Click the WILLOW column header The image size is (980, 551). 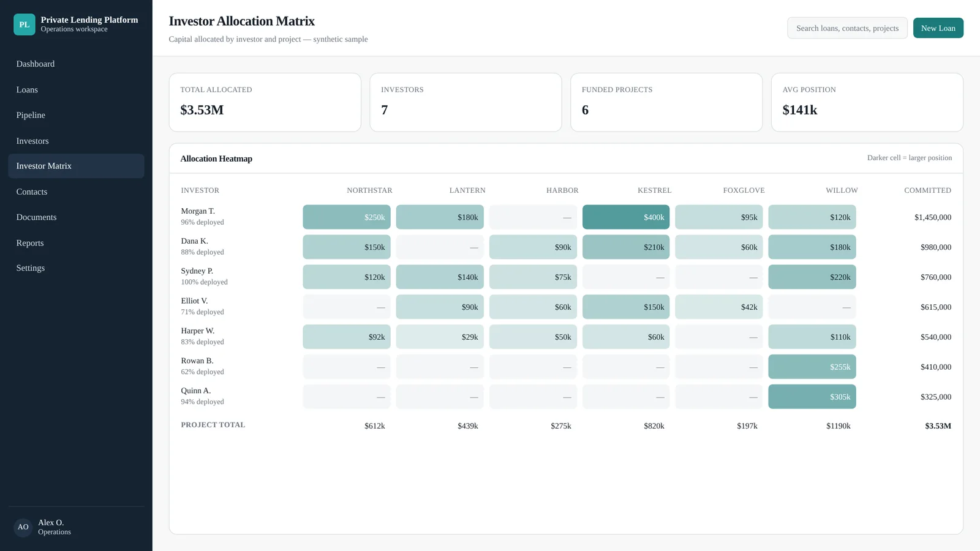(842, 190)
